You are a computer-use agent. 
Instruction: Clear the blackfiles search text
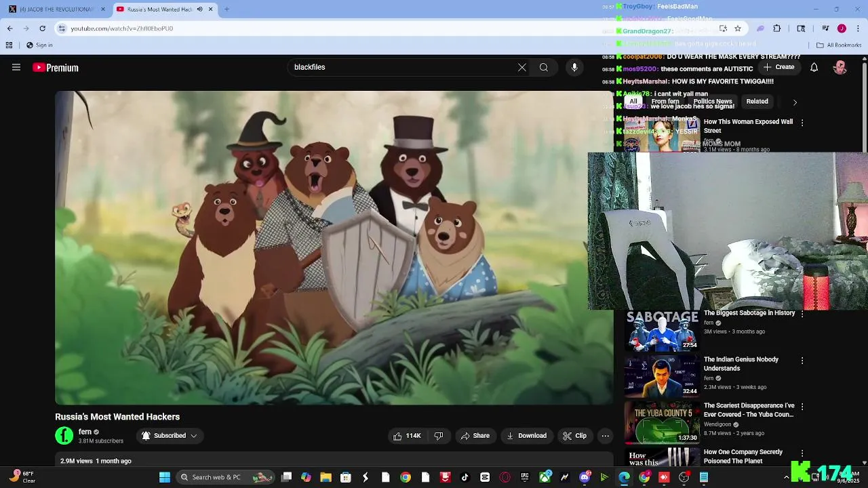521,67
